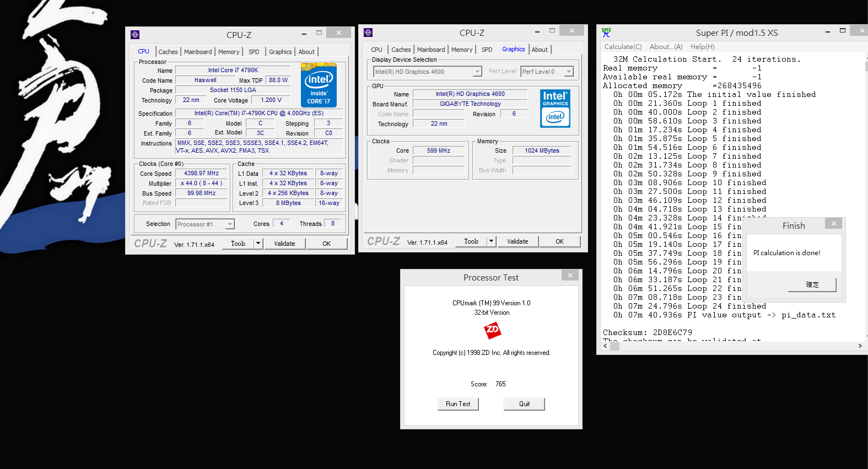Open Tools dropdown arrow in right CPU-Z window
Viewport: 868px width, 469px height.
pos(491,241)
